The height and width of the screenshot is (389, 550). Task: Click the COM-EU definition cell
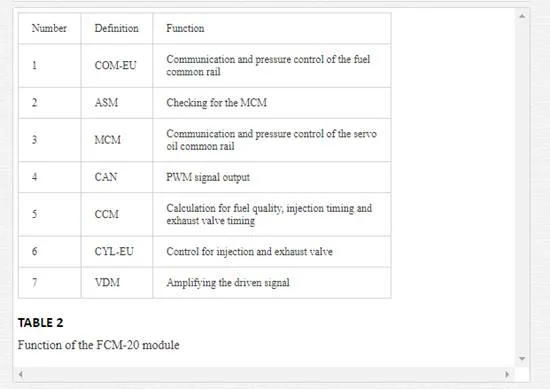coord(117,66)
